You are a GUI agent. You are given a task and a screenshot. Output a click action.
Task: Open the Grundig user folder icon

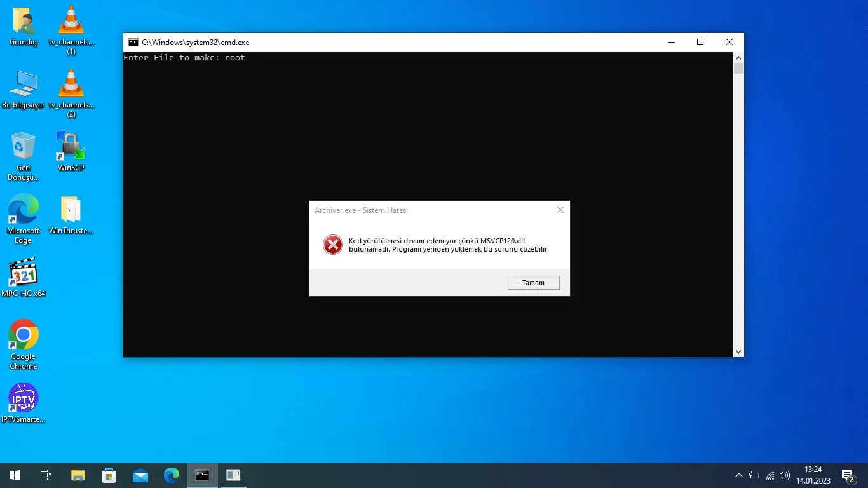pos(24,22)
